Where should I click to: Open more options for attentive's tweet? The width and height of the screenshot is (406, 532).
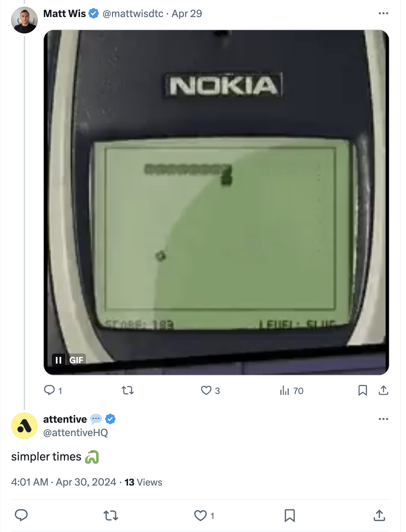(x=383, y=419)
